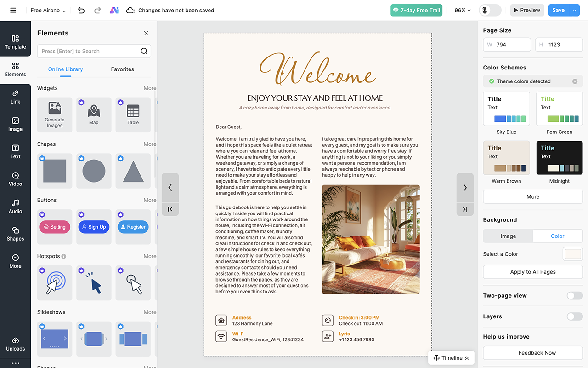Click the Feedback Now button
Image resolution: width=588 pixels, height=368 pixels.
pos(533,353)
